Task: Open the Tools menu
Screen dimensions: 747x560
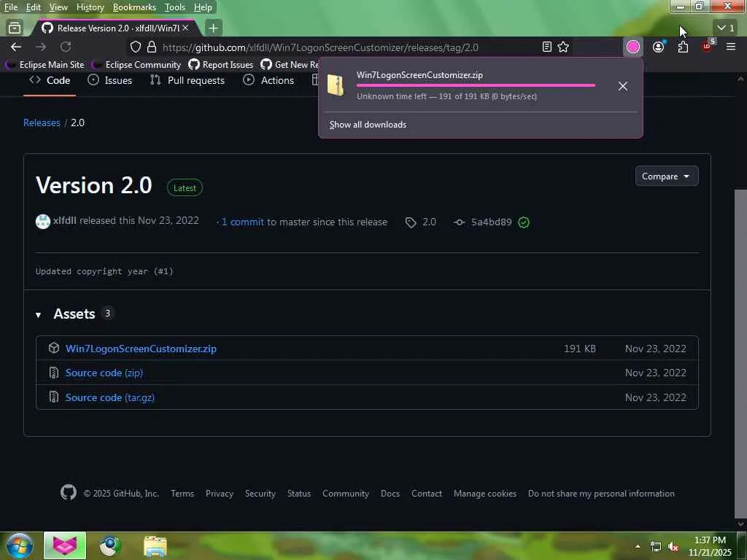Action: tap(175, 7)
